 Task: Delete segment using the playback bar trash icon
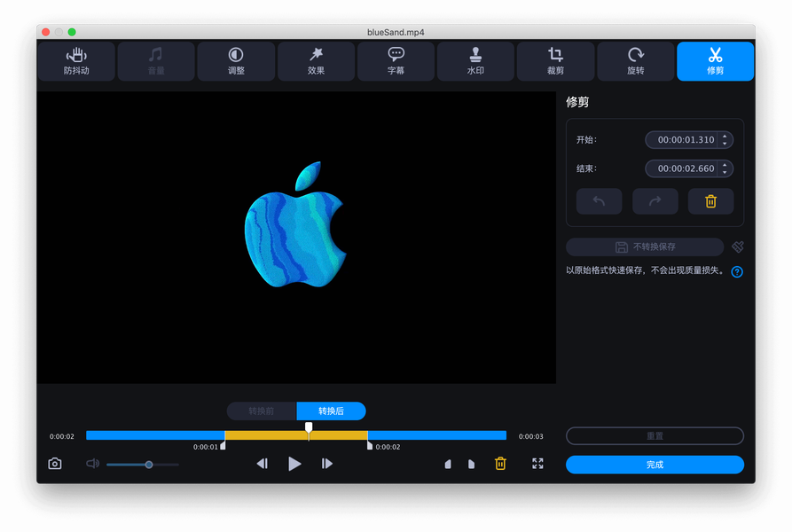pyautogui.click(x=500, y=464)
